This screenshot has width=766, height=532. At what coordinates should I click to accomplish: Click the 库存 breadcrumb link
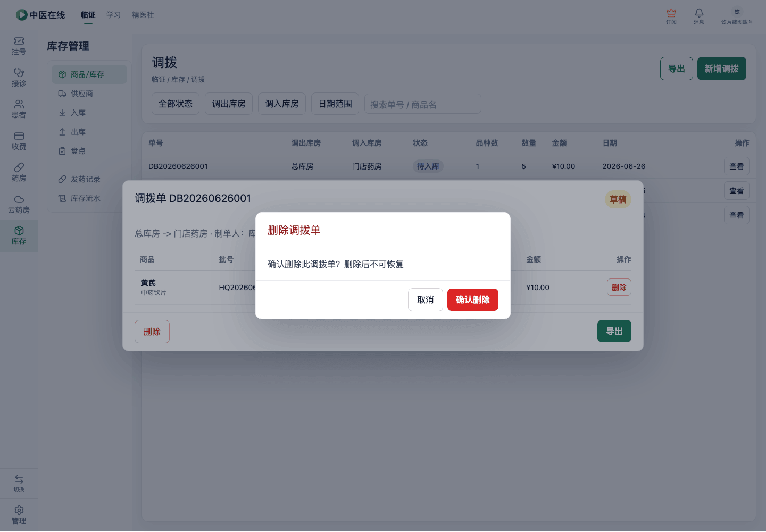pyautogui.click(x=178, y=79)
